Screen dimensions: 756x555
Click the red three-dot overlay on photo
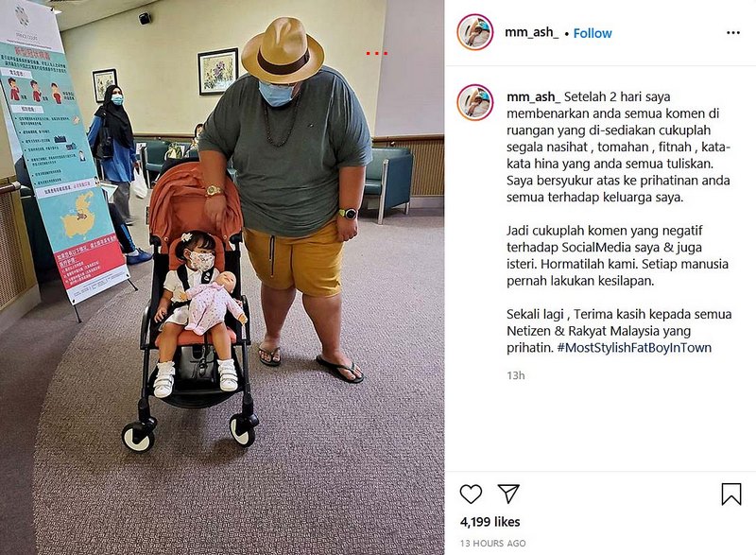[376, 53]
